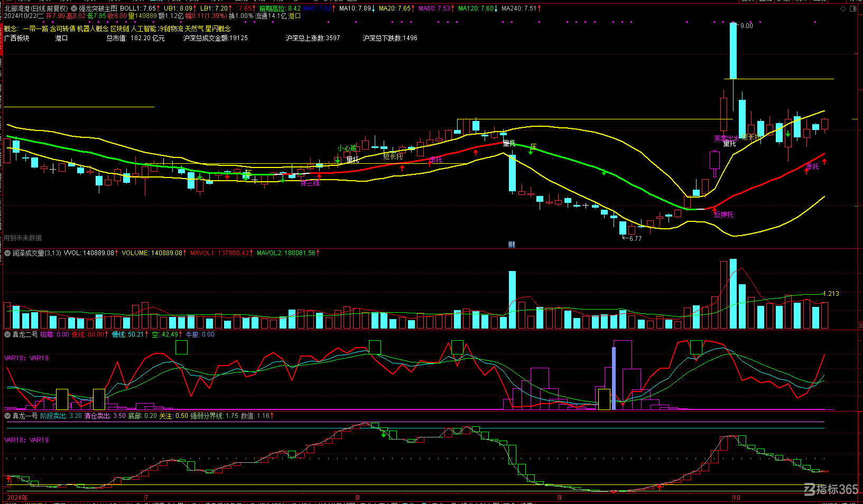Click the 总市值: 182.20 亿元 text
The image size is (863, 504).
click(135, 38)
